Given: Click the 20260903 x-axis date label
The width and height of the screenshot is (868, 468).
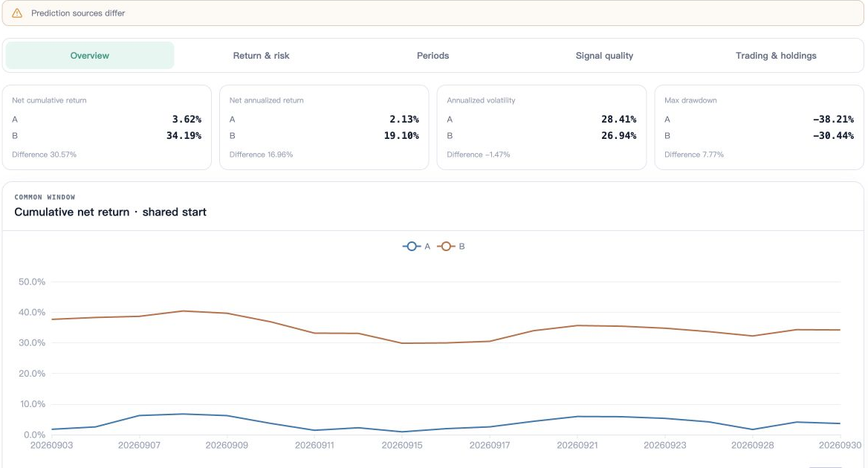Looking at the screenshot, I should pos(51,445).
